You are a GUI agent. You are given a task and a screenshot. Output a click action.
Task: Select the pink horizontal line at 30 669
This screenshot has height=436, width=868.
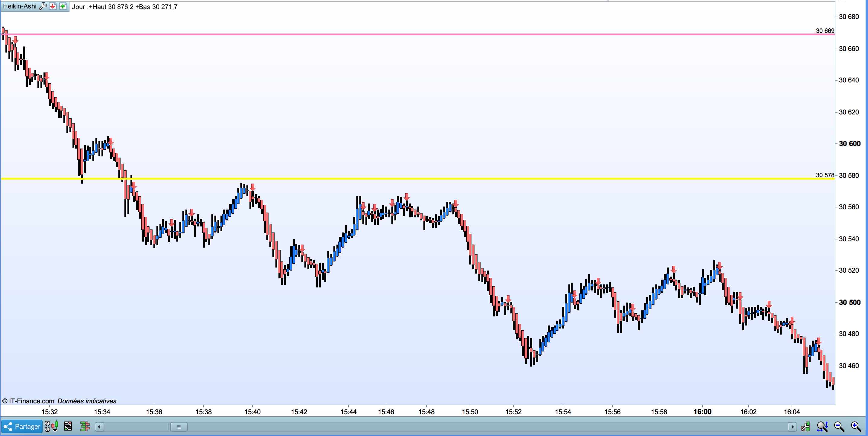(x=404, y=34)
